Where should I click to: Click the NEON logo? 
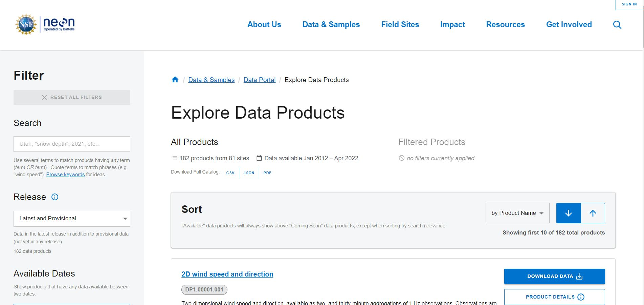(59, 24)
